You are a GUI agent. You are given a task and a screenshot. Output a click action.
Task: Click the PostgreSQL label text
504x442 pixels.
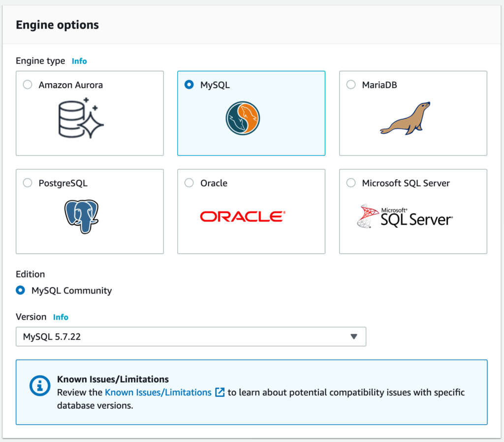63,183
